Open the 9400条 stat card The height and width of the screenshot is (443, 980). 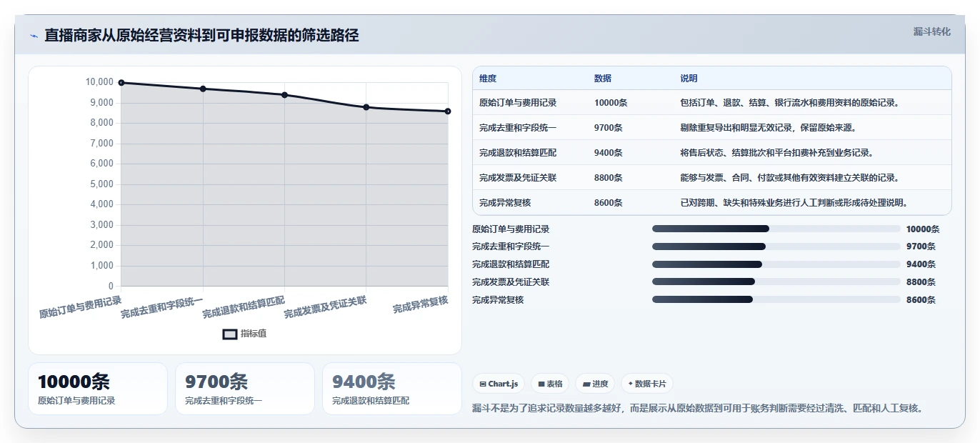pyautogui.click(x=392, y=389)
